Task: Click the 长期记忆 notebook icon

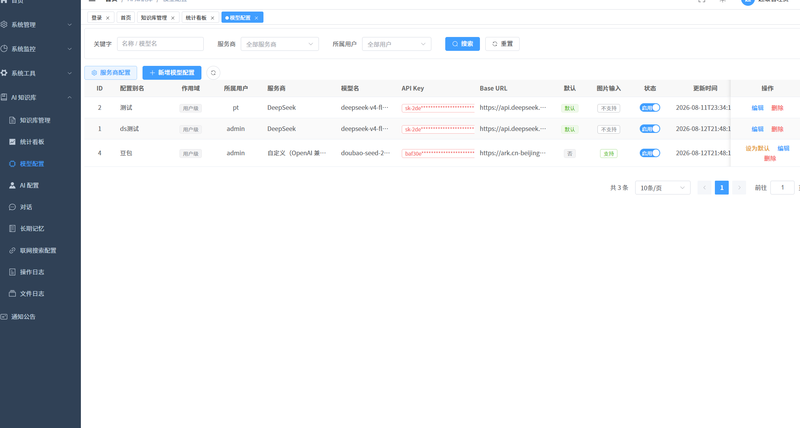Action: click(12, 229)
